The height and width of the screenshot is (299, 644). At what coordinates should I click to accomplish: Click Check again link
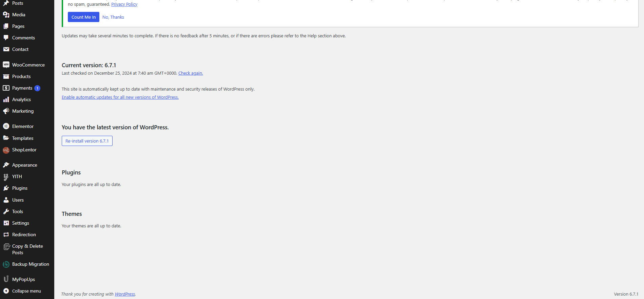[x=191, y=73]
